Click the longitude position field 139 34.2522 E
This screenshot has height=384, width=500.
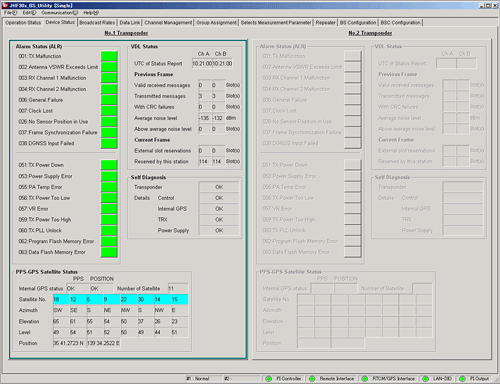pyautogui.click(x=103, y=343)
